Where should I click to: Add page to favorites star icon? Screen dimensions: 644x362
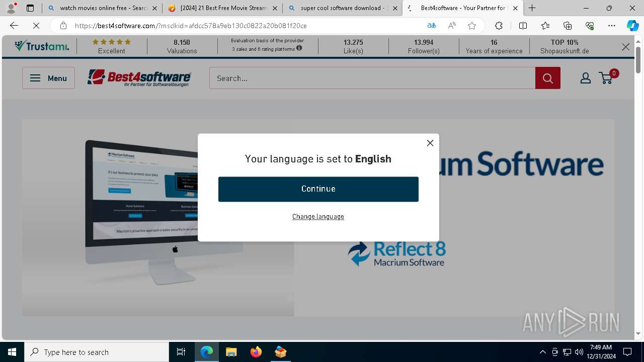[472, 26]
